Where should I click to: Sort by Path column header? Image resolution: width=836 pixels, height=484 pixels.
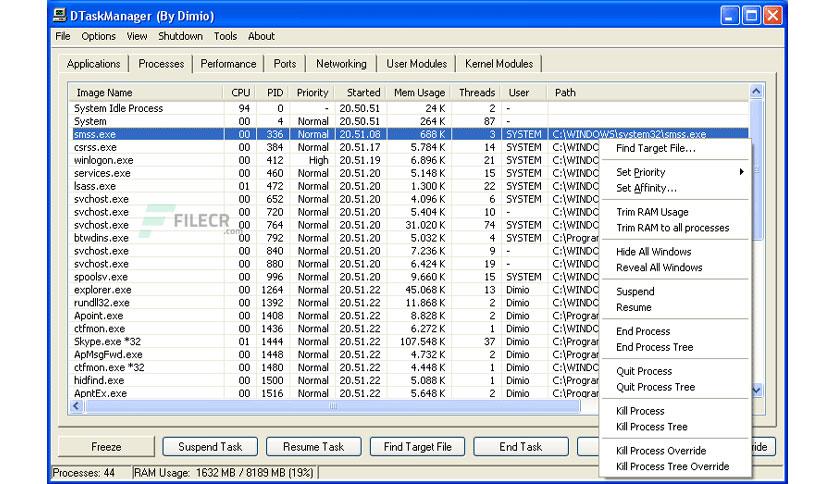(648, 93)
